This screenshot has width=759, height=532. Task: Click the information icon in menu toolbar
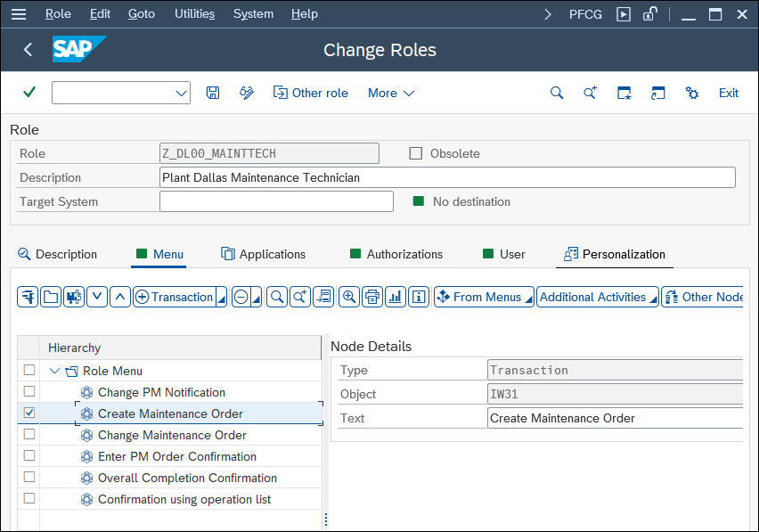(419, 297)
